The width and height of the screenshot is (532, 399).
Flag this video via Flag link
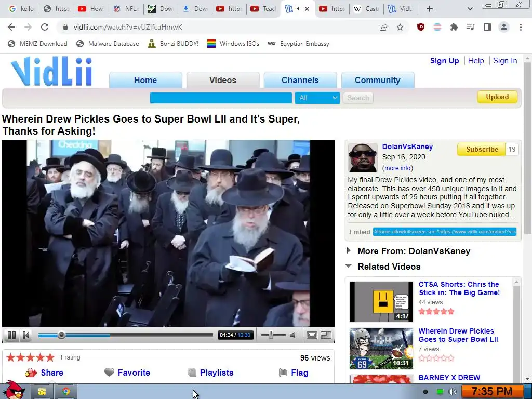(300, 373)
